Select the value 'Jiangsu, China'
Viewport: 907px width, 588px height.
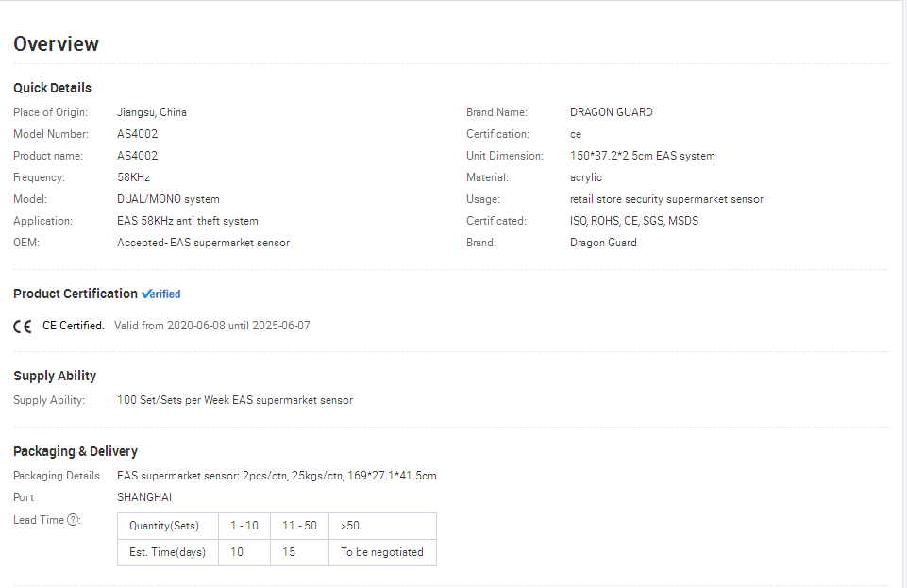point(152,112)
